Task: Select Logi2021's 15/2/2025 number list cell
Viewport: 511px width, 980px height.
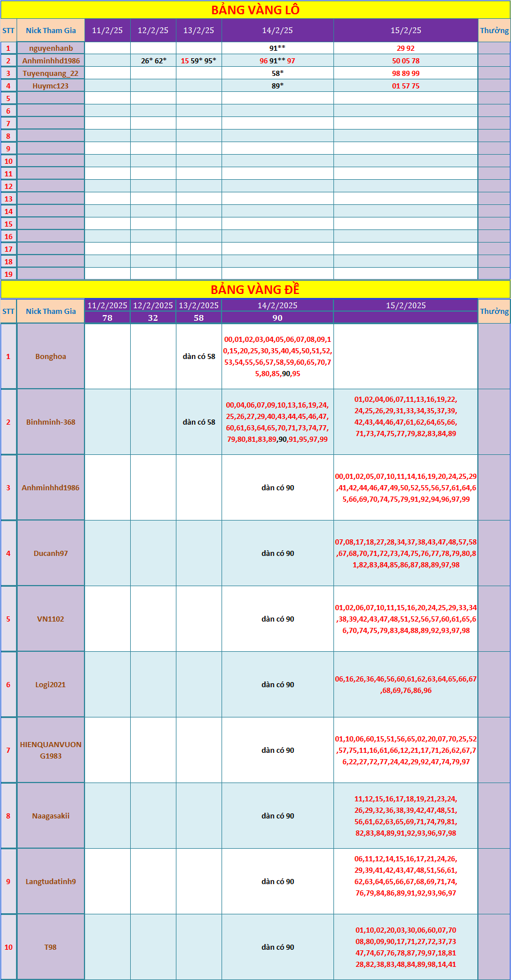Action: 406,684
